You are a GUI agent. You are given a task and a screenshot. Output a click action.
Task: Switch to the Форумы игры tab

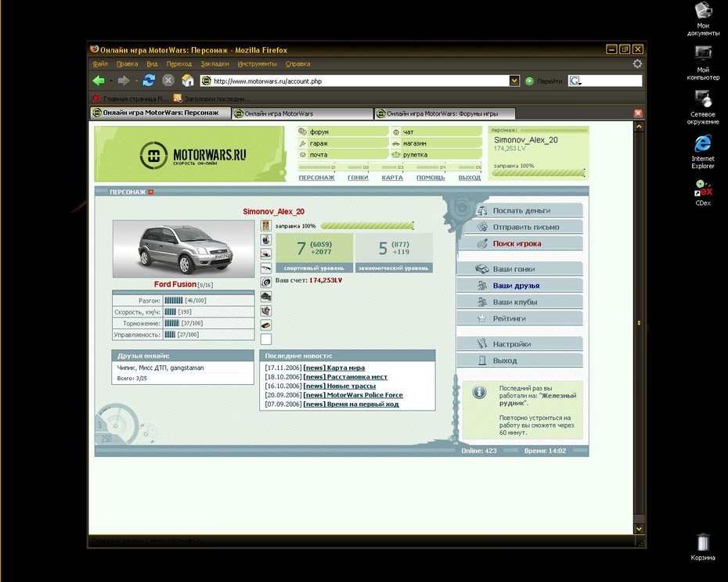[445, 113]
